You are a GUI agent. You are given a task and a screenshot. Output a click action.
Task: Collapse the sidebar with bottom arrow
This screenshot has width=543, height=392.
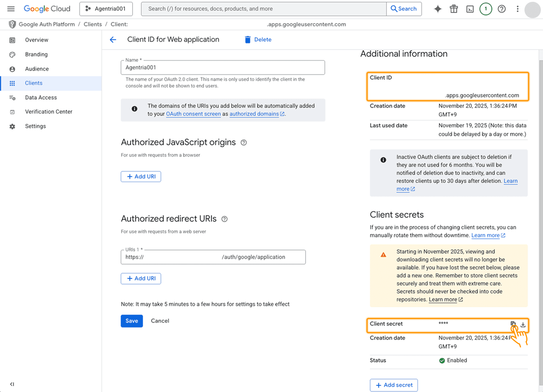pos(12,384)
